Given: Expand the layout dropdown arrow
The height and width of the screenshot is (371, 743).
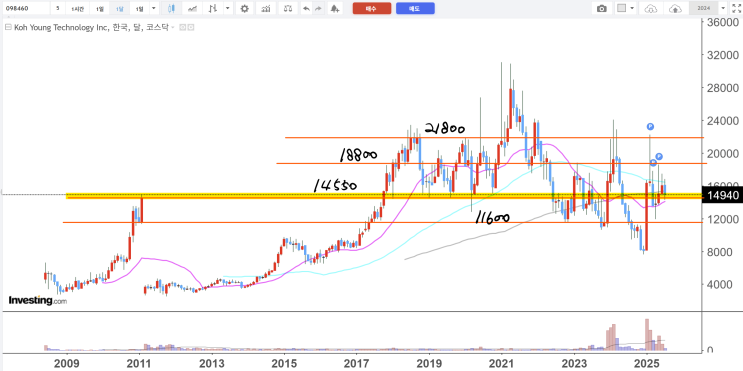Looking at the screenshot, I should [633, 8].
